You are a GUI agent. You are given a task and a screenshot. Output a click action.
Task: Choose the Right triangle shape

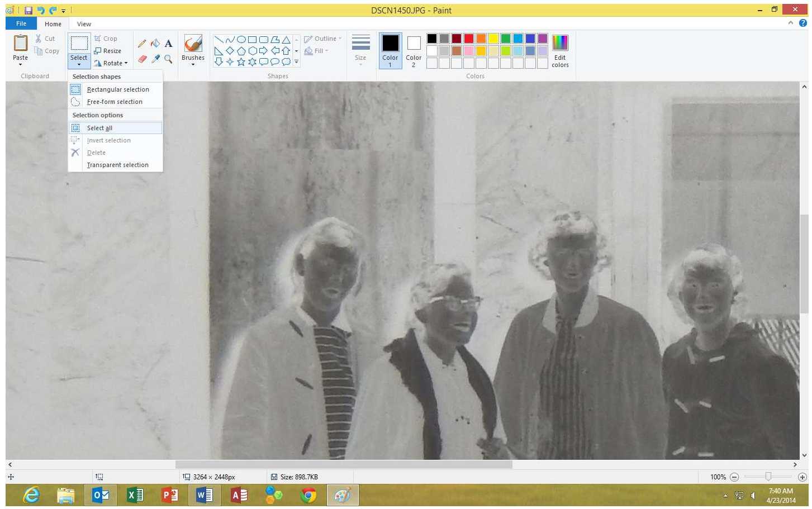(x=219, y=51)
